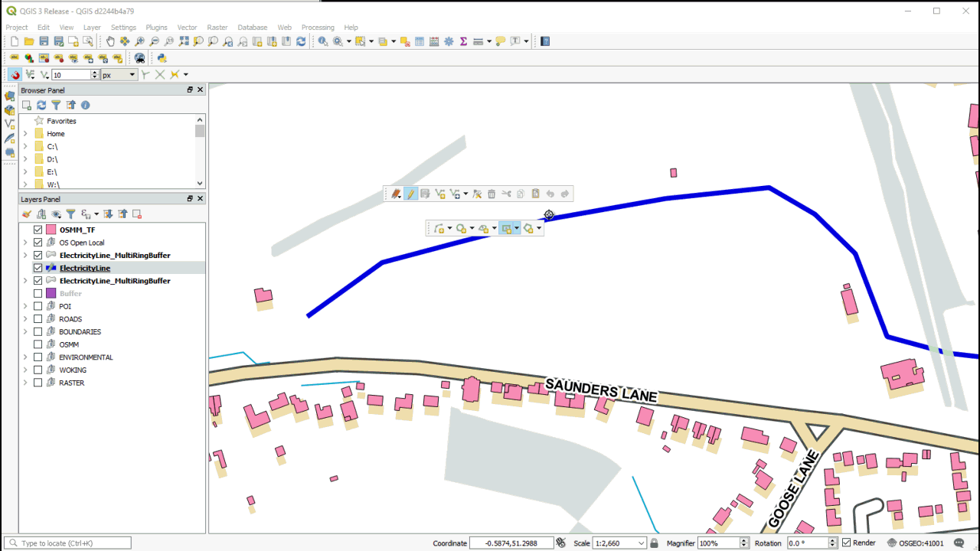Click the Delete Selected trash icon
The height and width of the screenshot is (551, 980).
pos(492,194)
